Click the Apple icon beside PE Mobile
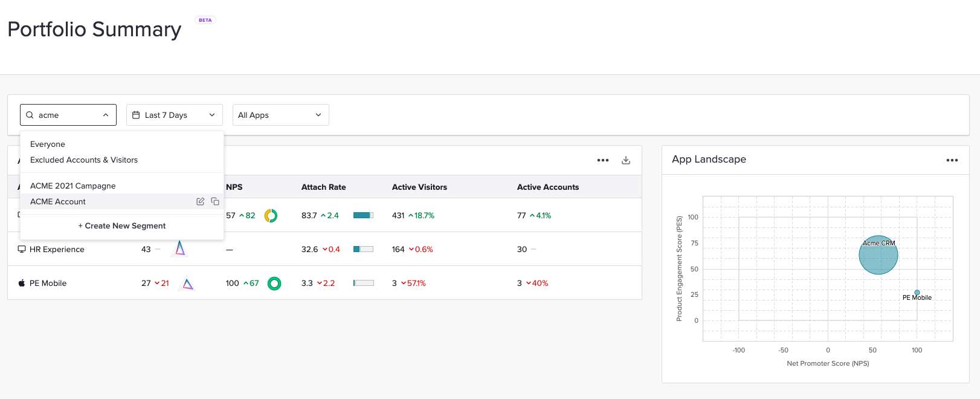Screen dimensions: 980x399 22,283
